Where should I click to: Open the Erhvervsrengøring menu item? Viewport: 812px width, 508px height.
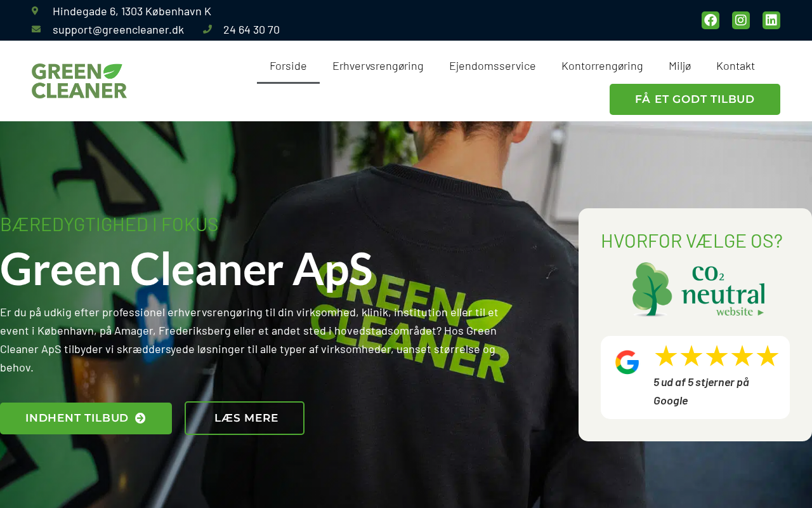point(378,66)
